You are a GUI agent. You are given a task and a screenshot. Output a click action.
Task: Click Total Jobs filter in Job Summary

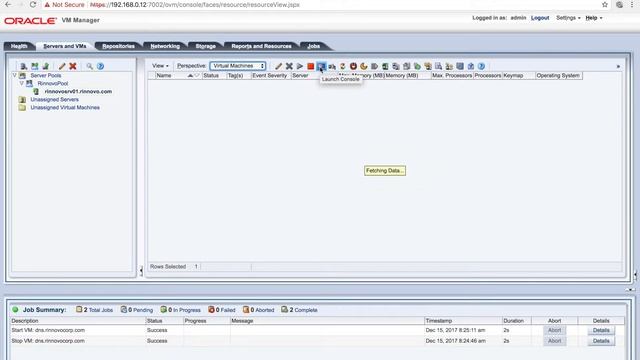(x=94, y=310)
